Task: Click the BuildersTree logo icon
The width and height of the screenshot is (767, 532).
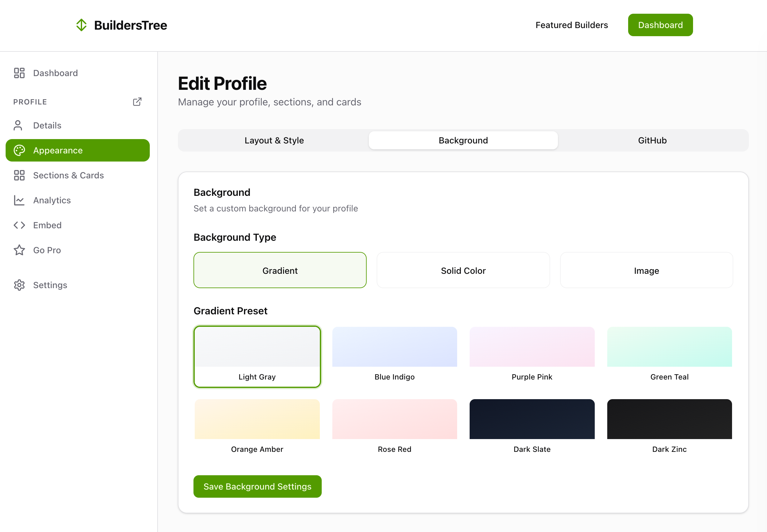Action: [81, 25]
